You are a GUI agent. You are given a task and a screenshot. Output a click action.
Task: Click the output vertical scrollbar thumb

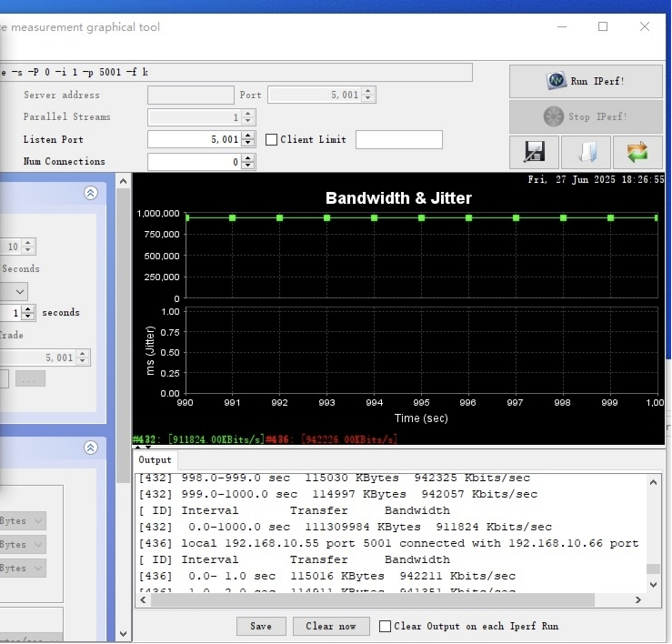pyautogui.click(x=654, y=569)
